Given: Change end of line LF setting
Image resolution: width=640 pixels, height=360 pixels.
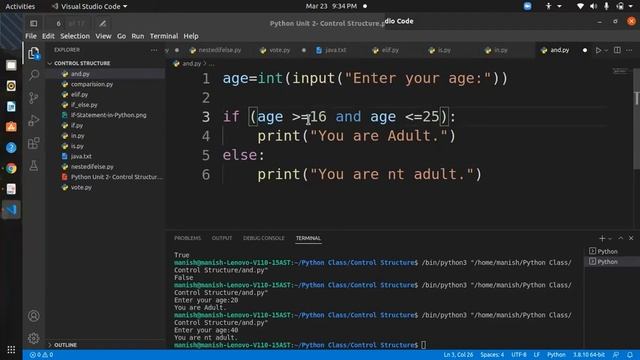Looking at the screenshot, I should pos(536,355).
